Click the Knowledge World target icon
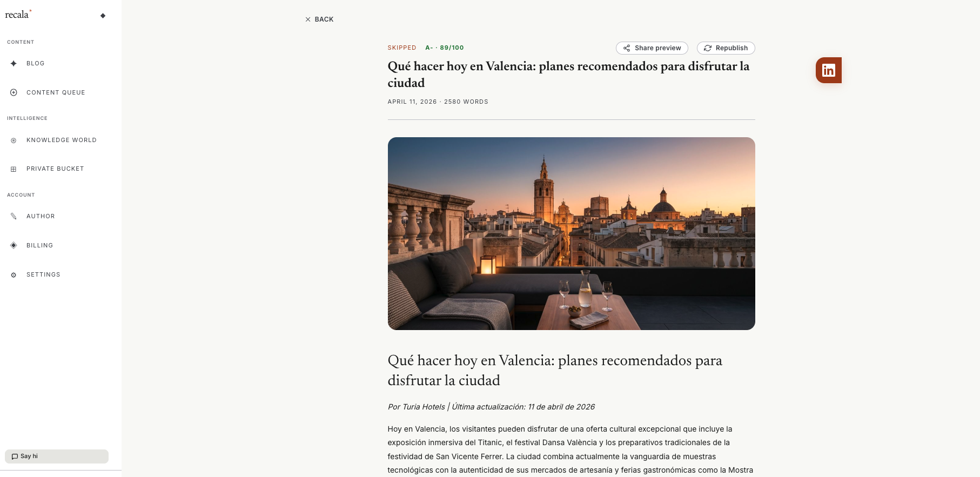980x477 pixels. click(x=14, y=140)
